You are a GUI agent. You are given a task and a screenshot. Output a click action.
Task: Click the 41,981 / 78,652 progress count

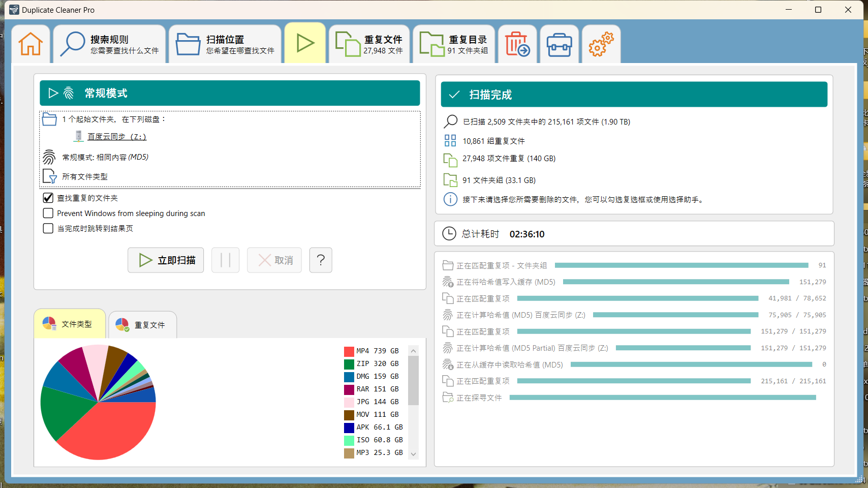click(797, 298)
